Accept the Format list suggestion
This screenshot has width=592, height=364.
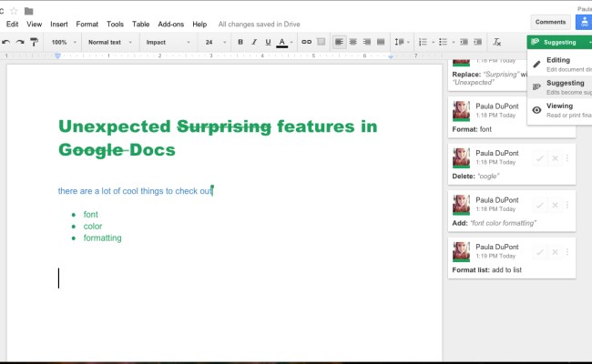[x=540, y=252]
